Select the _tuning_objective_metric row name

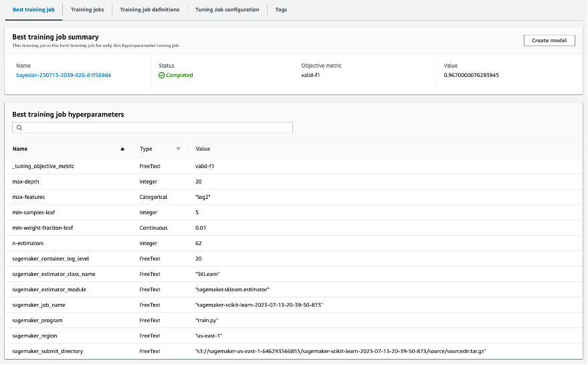click(43, 166)
